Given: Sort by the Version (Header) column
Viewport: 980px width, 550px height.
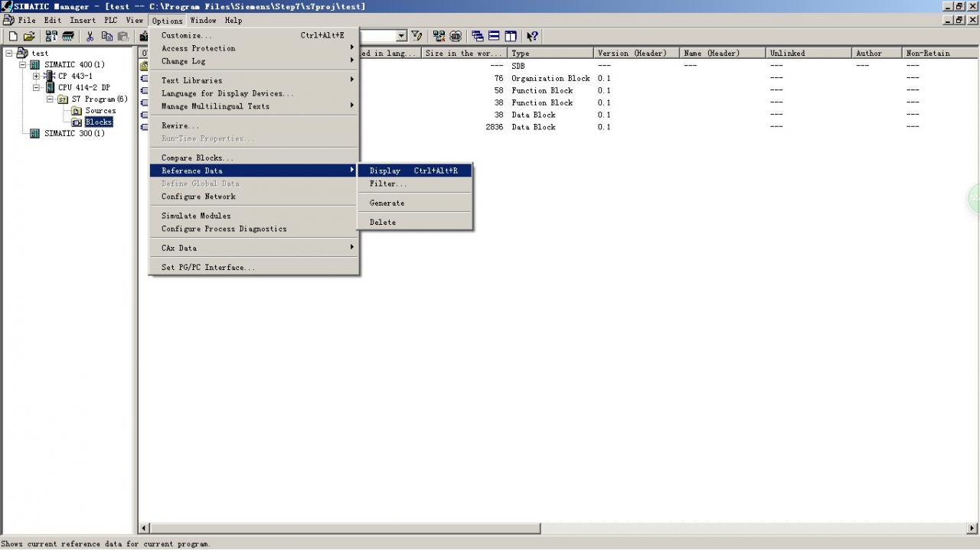Looking at the screenshot, I should coord(637,54).
